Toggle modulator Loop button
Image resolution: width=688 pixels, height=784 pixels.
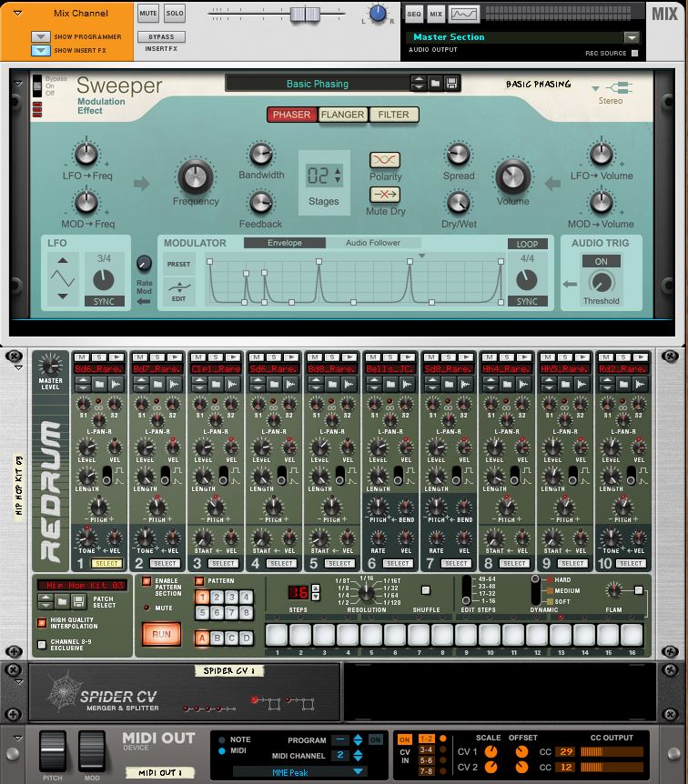[x=527, y=244]
